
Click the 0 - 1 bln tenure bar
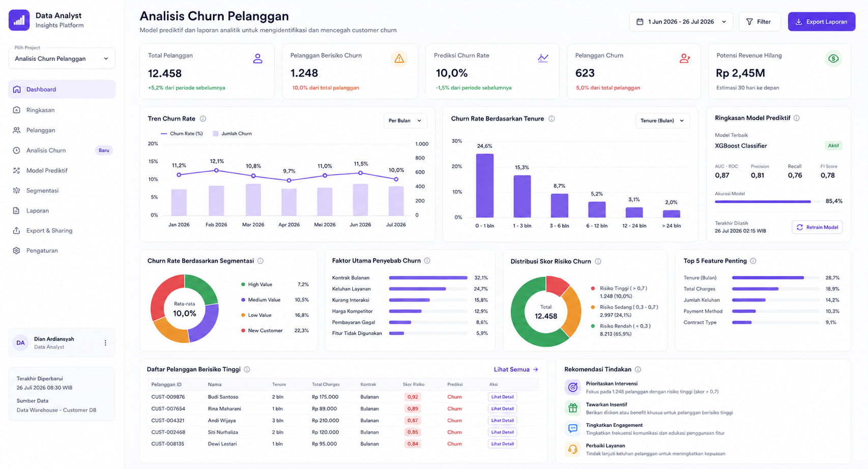(484, 186)
